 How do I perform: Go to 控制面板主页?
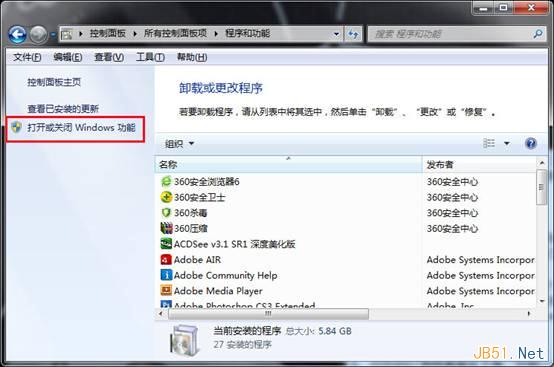point(54,82)
